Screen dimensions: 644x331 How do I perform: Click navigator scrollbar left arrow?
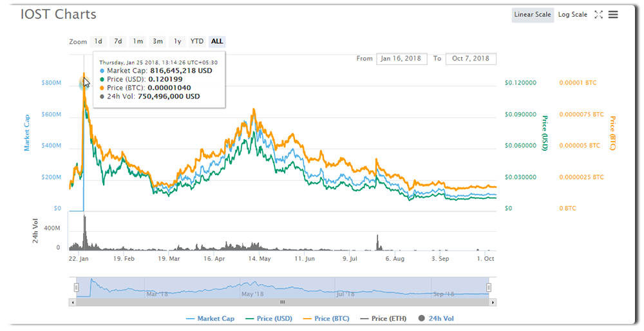pos(73,302)
